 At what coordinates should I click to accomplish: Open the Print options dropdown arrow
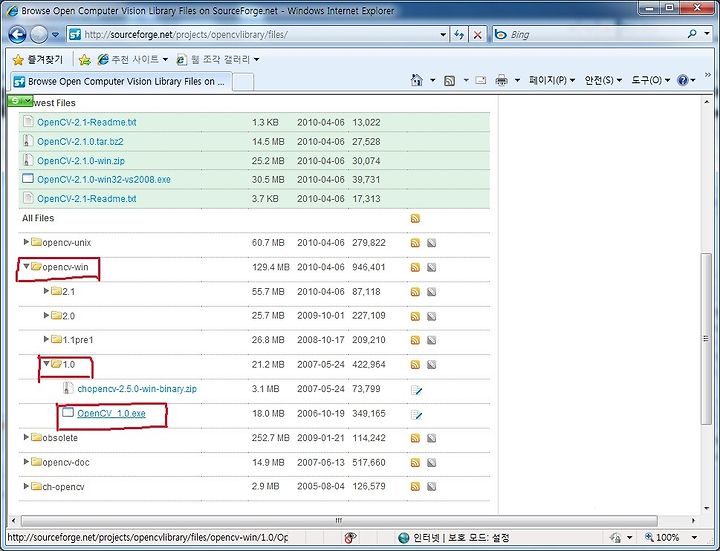(x=517, y=81)
